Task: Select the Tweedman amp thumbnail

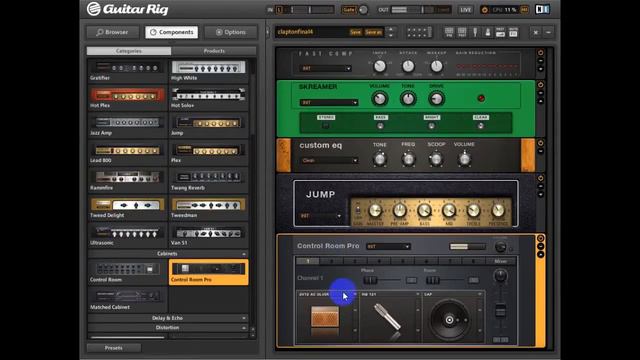Action: pos(209,208)
